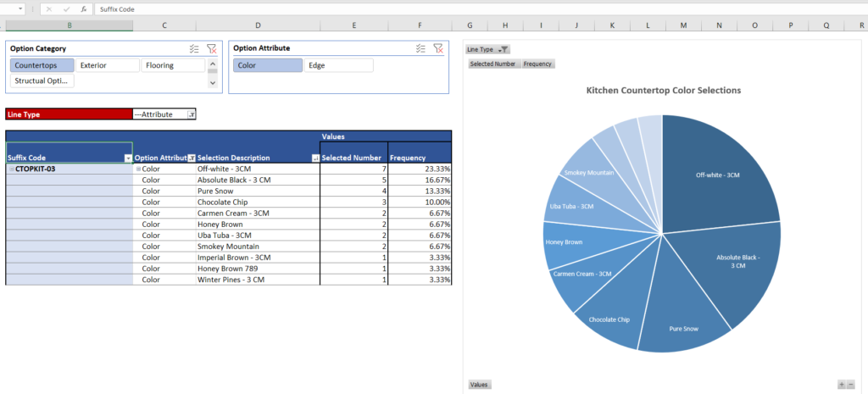Click the formula bar cancel X icon
This screenshot has height=394, width=868.
coord(50,8)
